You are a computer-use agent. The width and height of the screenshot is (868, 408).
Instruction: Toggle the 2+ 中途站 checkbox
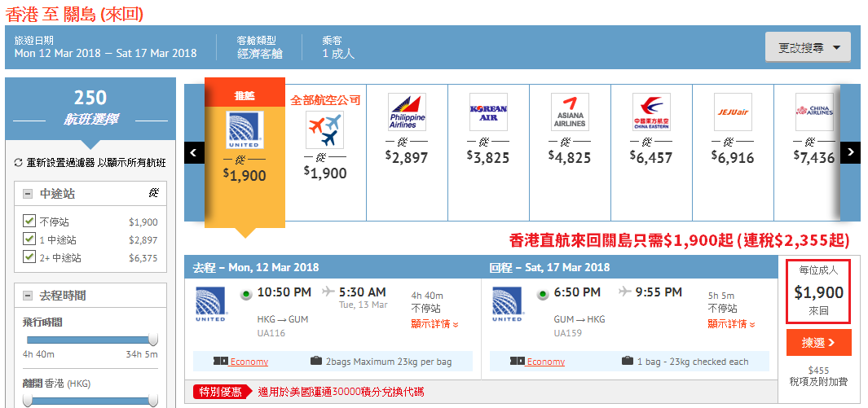pyautogui.click(x=29, y=257)
